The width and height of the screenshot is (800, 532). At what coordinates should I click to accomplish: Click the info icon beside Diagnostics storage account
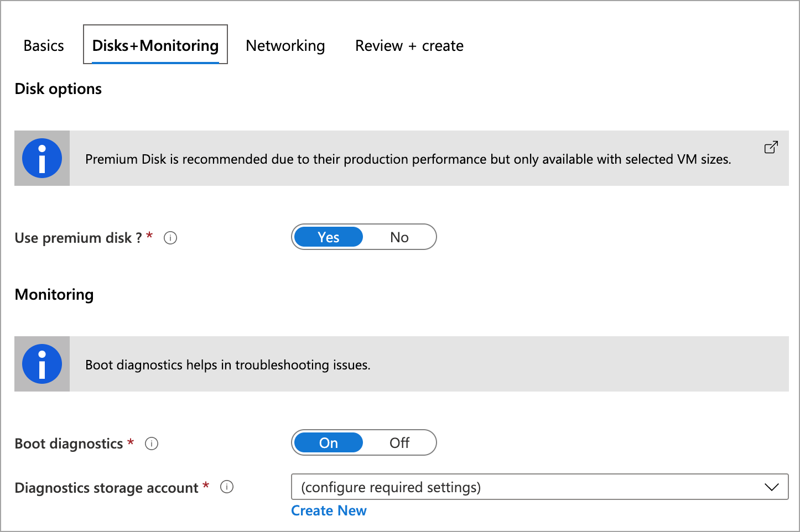tap(227, 487)
